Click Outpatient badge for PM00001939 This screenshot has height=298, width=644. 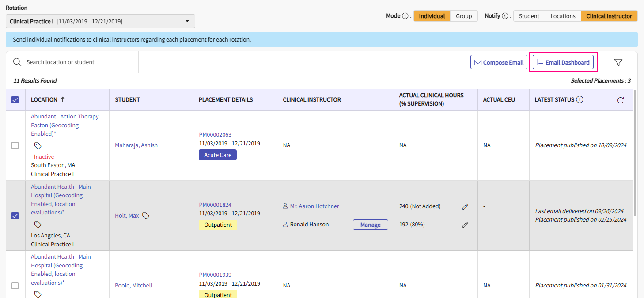[x=218, y=294]
